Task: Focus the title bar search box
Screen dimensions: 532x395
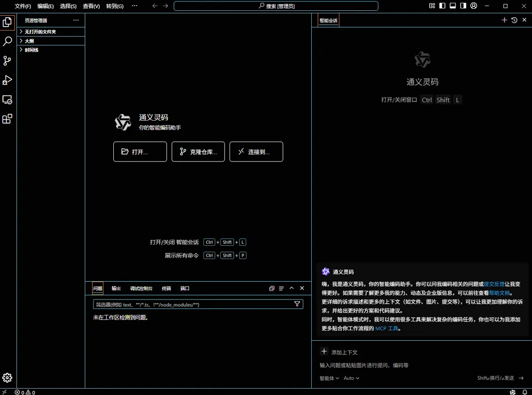Action: [x=276, y=6]
